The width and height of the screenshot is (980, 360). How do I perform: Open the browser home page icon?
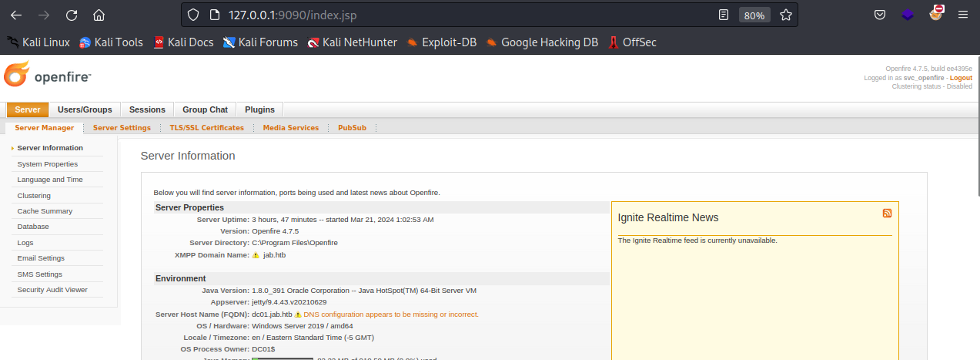[x=99, y=15]
